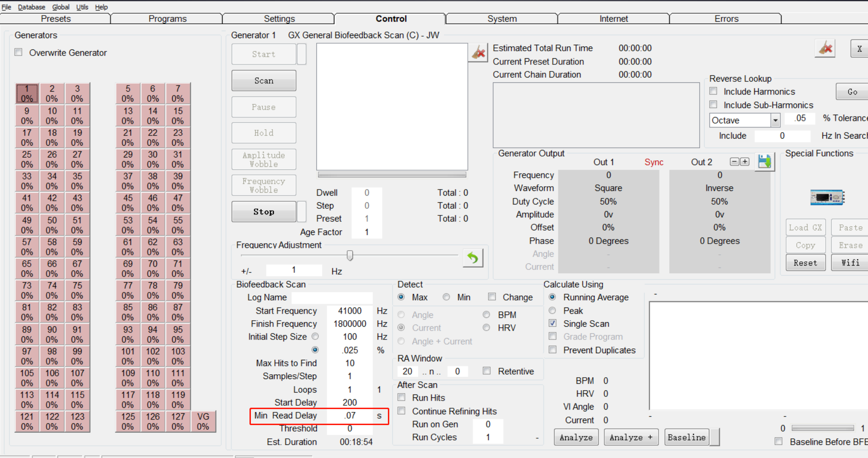The width and height of the screenshot is (868, 458).
Task: Click the broom clear icon beside the program list
Action: (478, 53)
